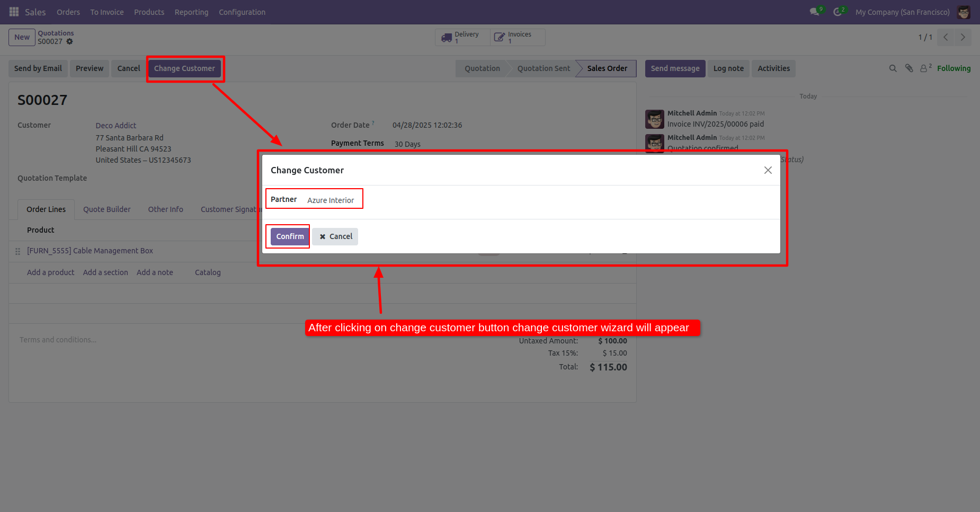The height and width of the screenshot is (512, 980).
Task: Click the Quotations breadcrumb link
Action: coord(56,33)
